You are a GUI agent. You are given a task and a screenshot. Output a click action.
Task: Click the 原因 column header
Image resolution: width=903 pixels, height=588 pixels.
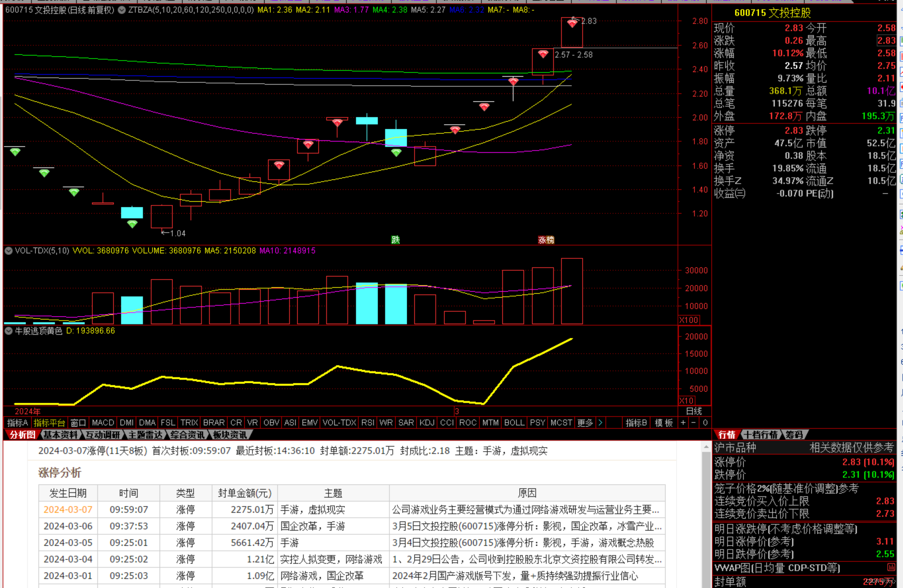pyautogui.click(x=527, y=493)
